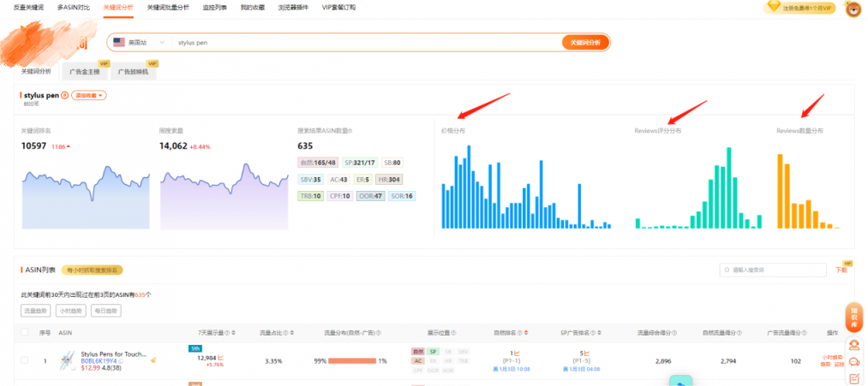
Task: Tick the select-all checkbox in table header
Action: point(26,333)
